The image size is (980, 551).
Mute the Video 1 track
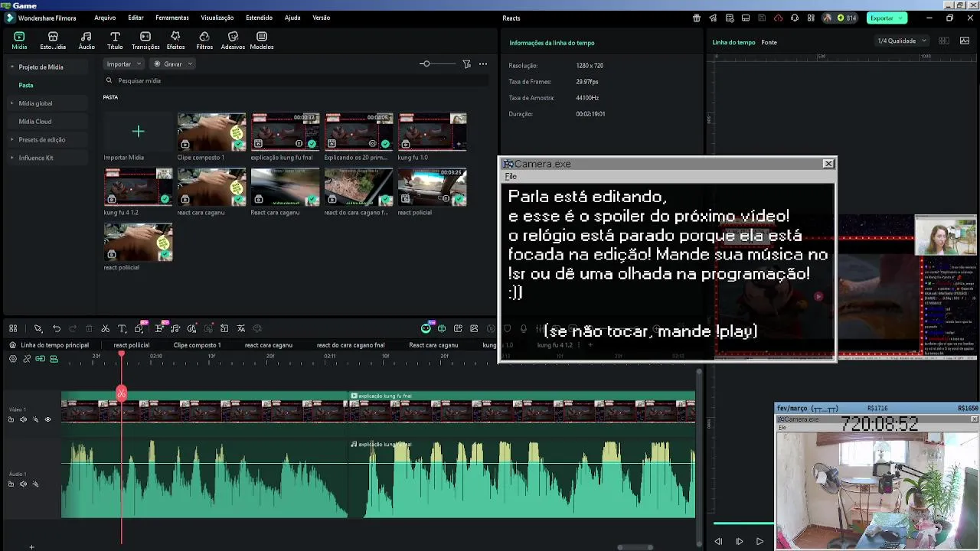coord(23,419)
